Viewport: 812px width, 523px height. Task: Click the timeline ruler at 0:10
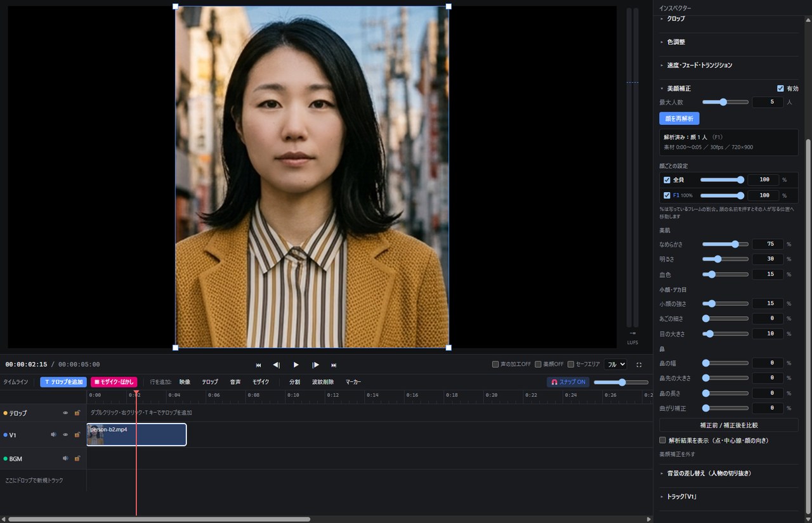pos(292,395)
